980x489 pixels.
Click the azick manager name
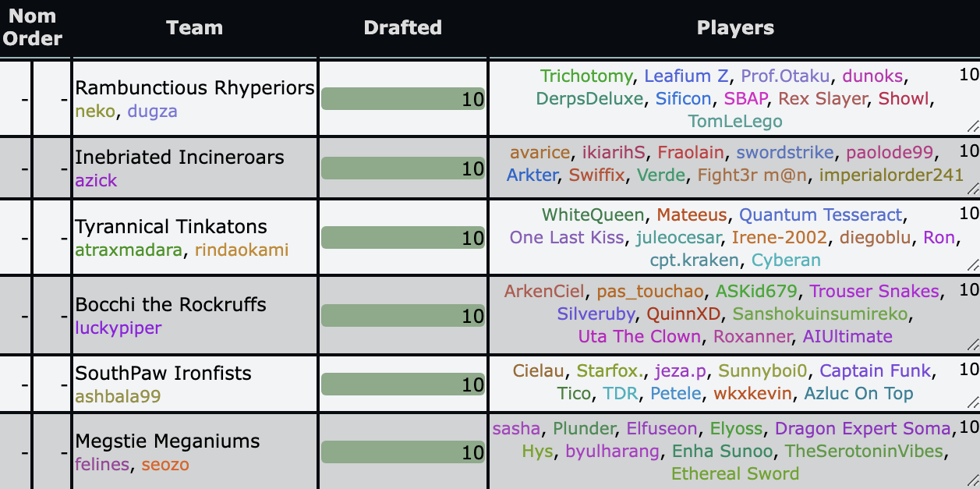coord(96,180)
